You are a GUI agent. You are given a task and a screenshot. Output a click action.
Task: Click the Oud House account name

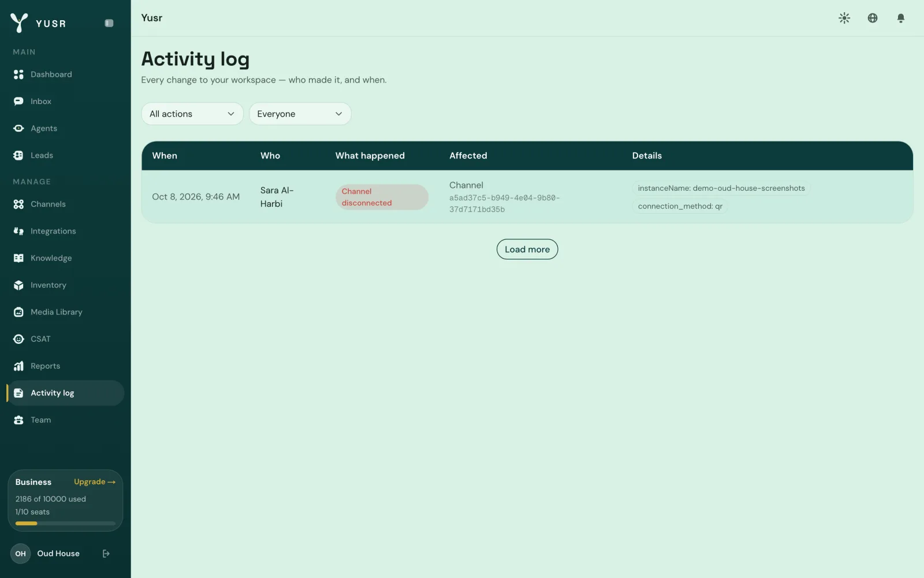click(x=58, y=554)
